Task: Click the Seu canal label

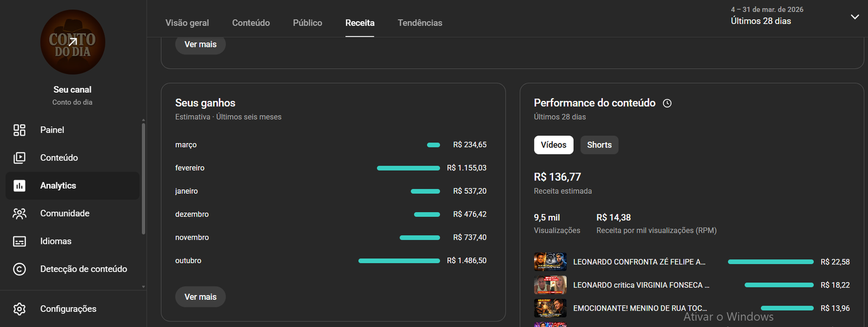Action: pos(72,89)
